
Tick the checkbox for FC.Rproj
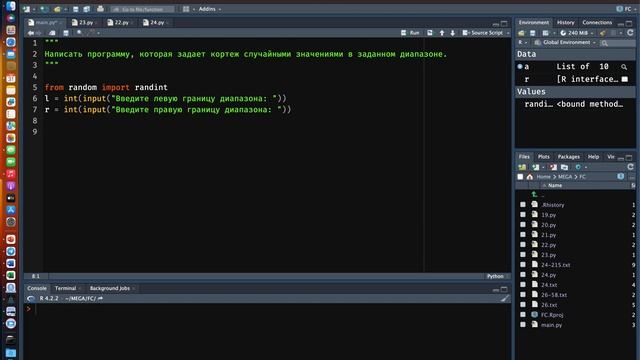[523, 315]
